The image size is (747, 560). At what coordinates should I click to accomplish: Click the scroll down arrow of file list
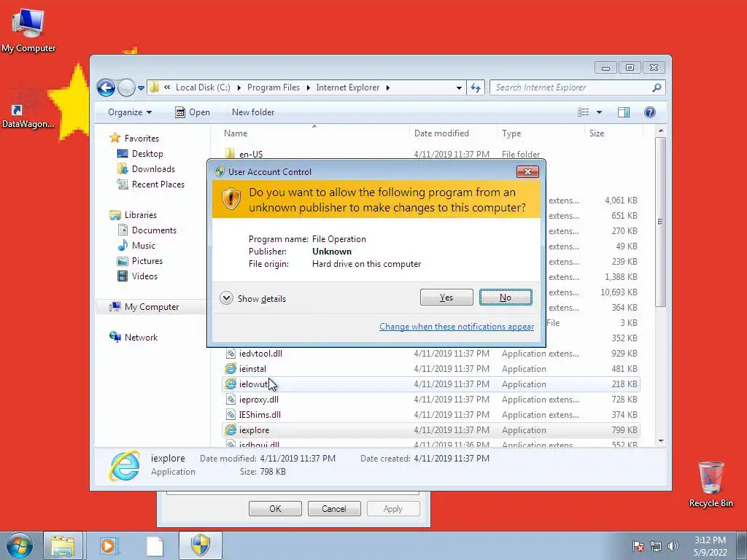pyautogui.click(x=661, y=441)
